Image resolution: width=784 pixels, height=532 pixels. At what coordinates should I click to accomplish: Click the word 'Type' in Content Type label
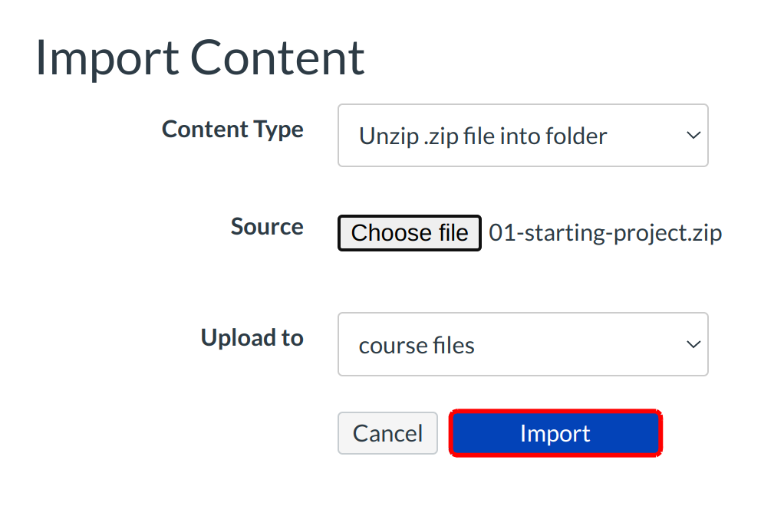[281, 129]
